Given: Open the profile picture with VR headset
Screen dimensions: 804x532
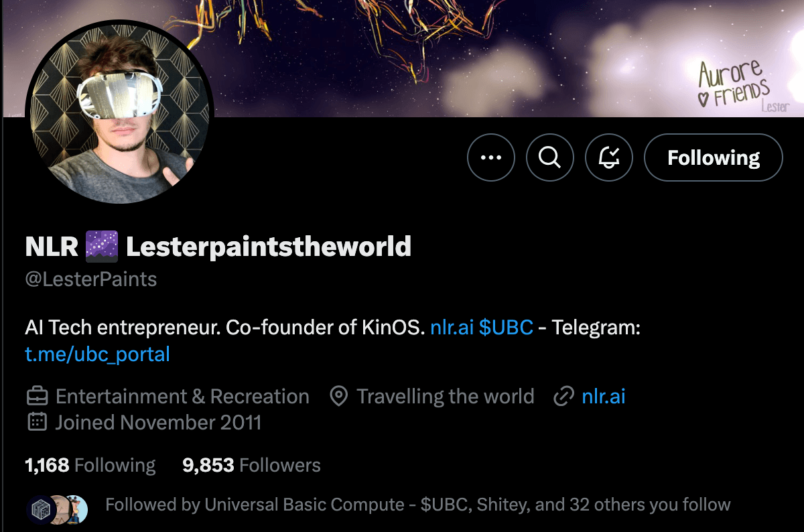Looking at the screenshot, I should [x=119, y=112].
